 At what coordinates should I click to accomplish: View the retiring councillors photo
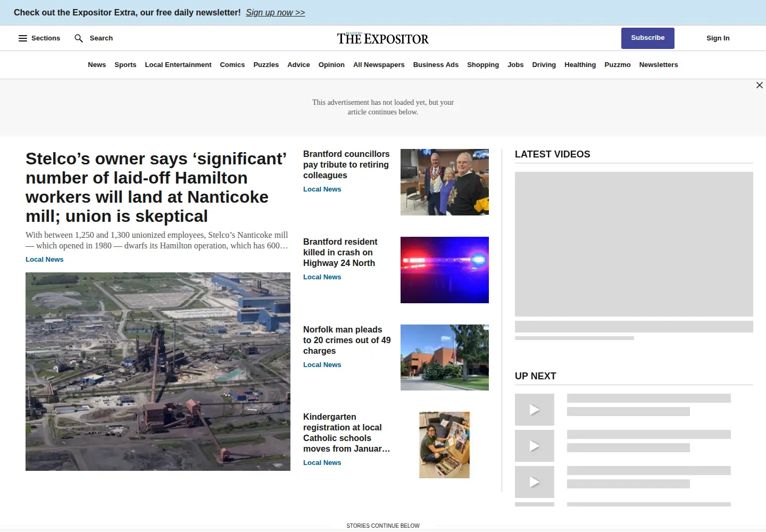445,182
